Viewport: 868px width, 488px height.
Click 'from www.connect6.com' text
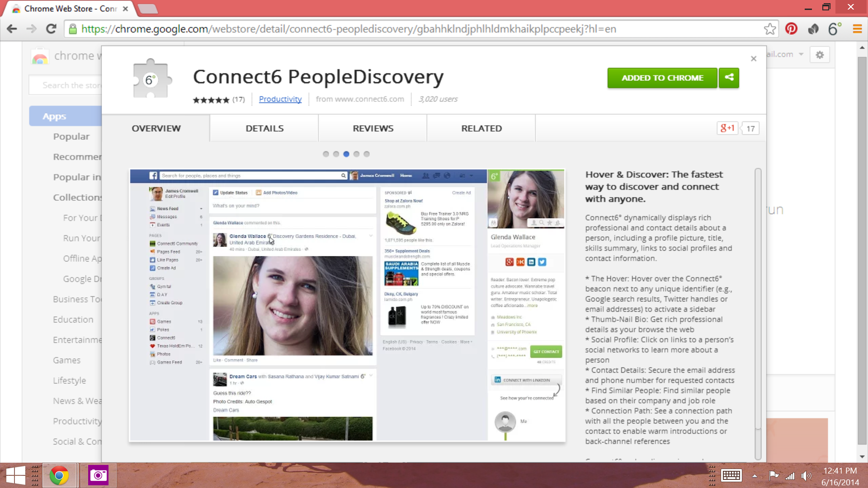coord(360,99)
